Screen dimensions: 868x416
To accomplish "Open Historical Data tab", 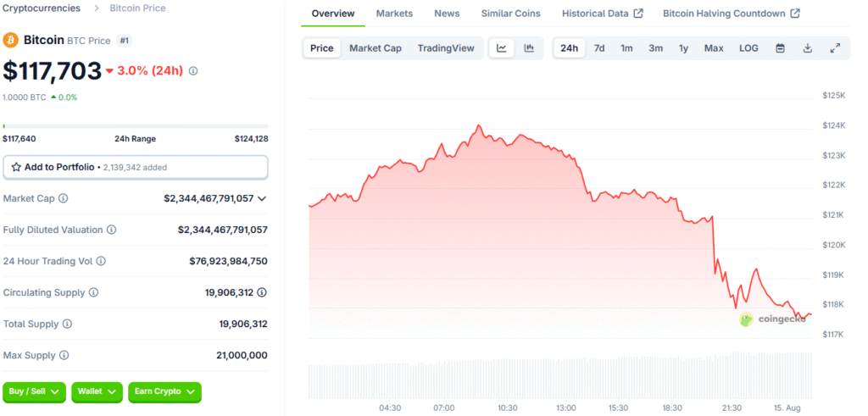I will (603, 14).
